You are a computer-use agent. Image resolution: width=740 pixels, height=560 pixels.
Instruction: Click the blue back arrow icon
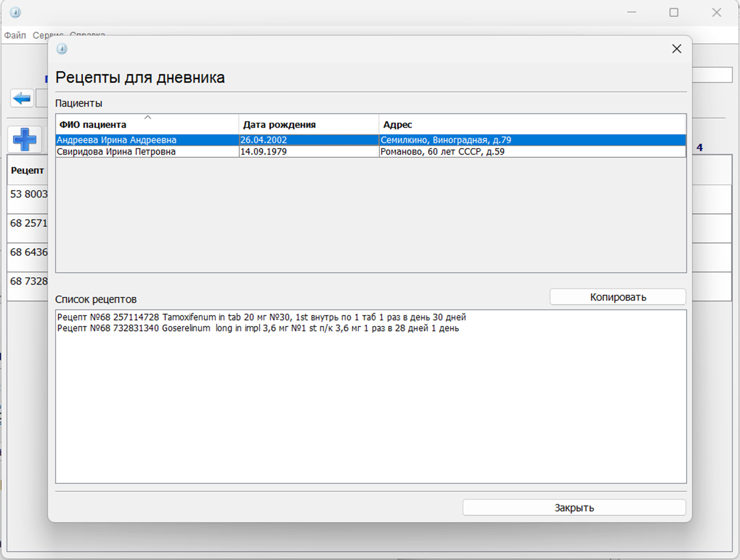[22, 98]
